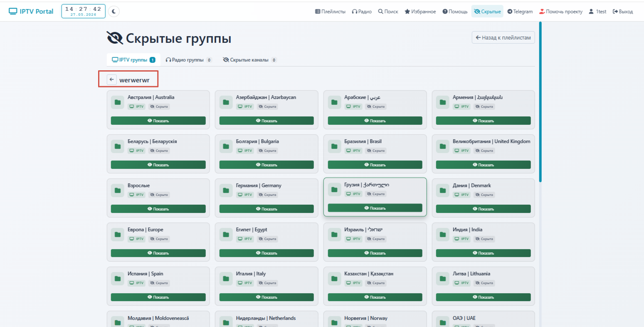Open Избранное in top navigation
The height and width of the screenshot is (327, 644).
[420, 12]
